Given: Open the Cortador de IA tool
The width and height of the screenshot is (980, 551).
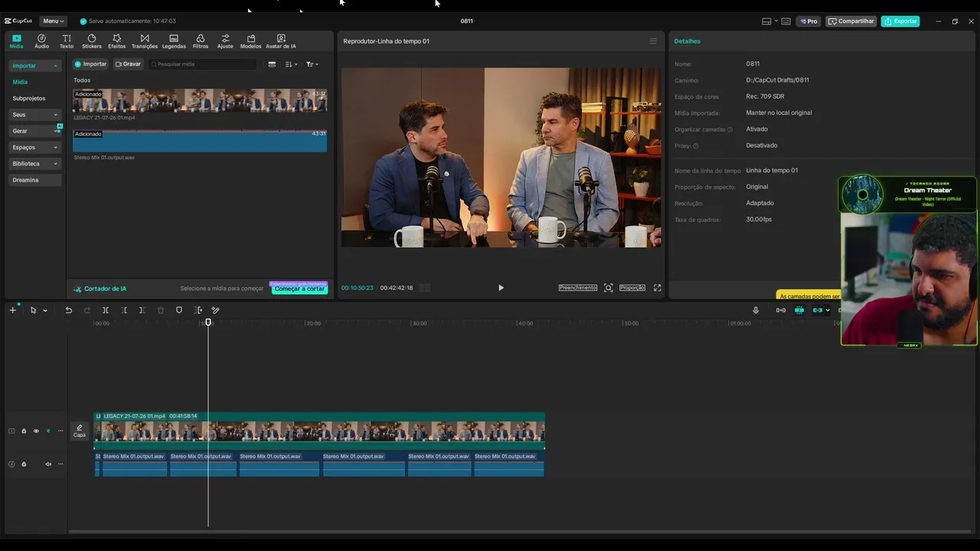Looking at the screenshot, I should coord(100,289).
